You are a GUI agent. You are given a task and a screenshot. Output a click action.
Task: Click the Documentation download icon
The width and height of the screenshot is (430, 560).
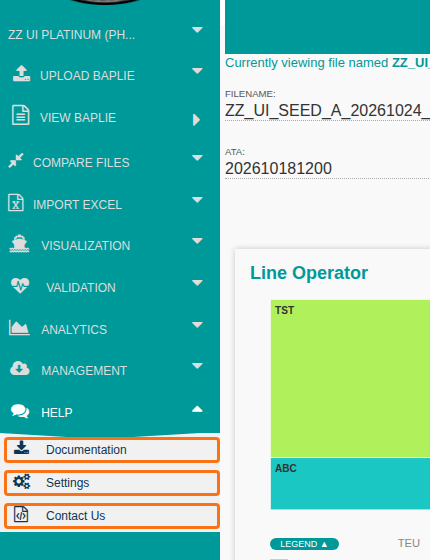coord(21,448)
